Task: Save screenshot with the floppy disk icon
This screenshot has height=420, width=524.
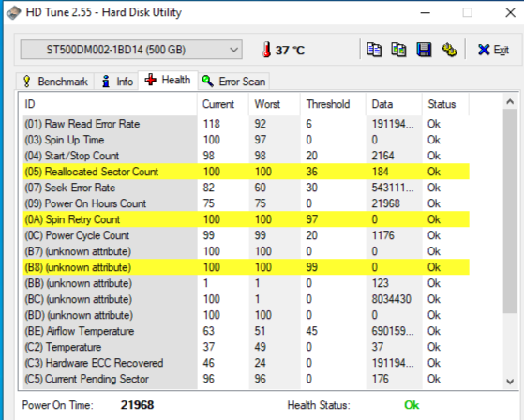Action: (424, 50)
